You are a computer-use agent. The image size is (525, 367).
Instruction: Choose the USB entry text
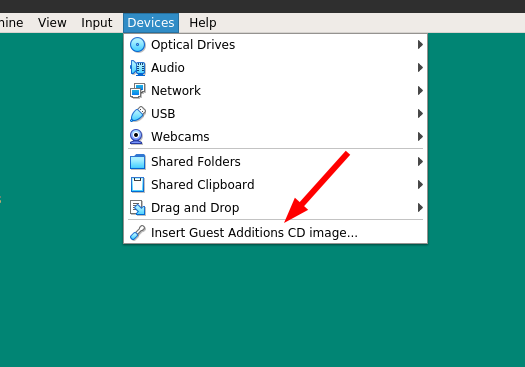[x=163, y=114]
